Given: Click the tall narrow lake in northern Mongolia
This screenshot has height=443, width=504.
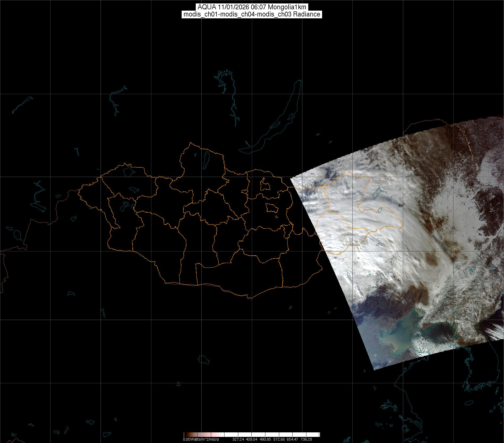Looking at the screenshot, I should point(206,158).
